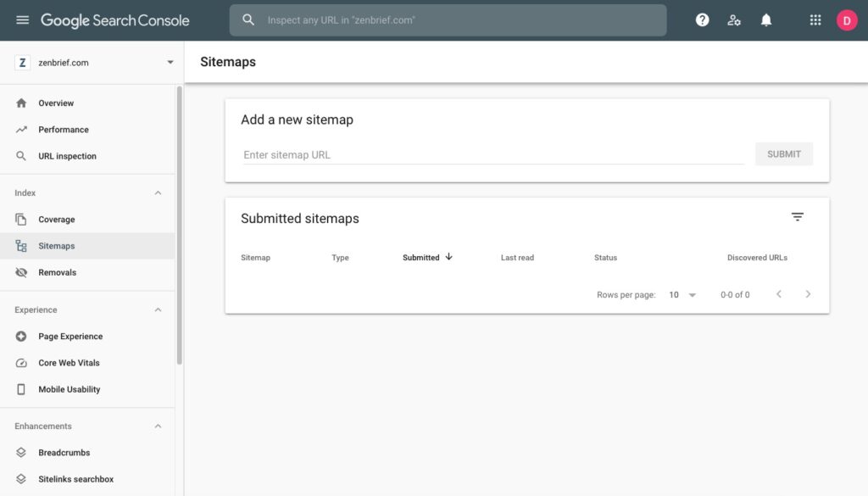Click the search magnifier icon
The image size is (868, 496).
[x=248, y=20]
